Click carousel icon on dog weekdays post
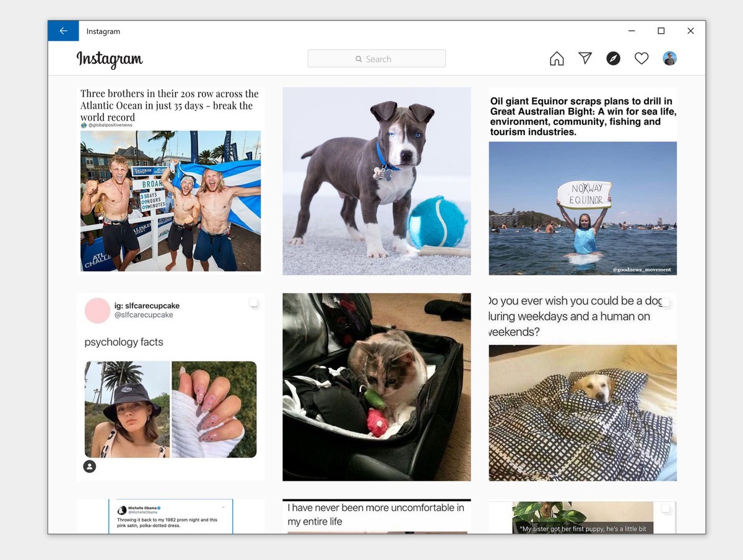Image resolution: width=743 pixels, height=560 pixels. (x=666, y=303)
